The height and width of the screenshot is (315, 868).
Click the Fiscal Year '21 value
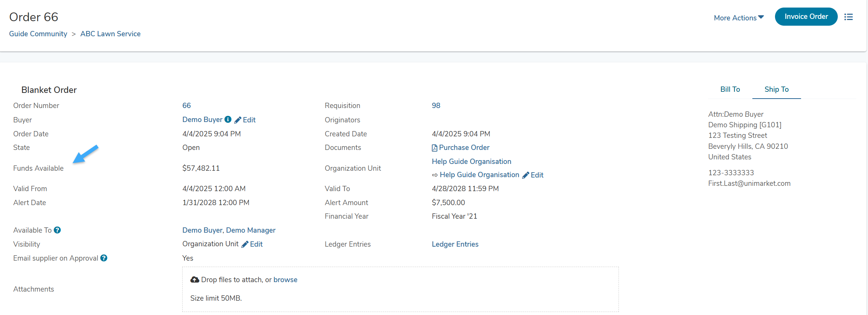(x=454, y=216)
